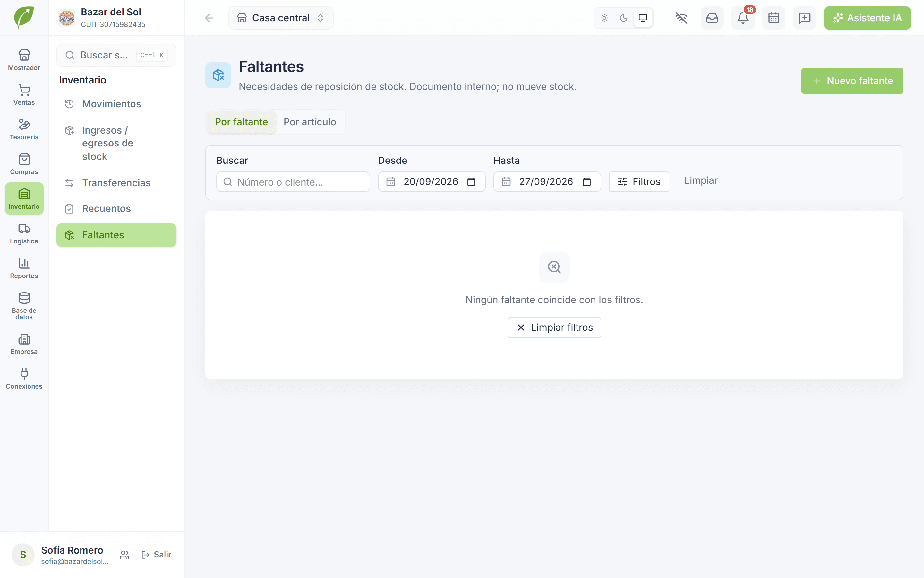Click the Limpiar link beside Filtros

(x=701, y=180)
